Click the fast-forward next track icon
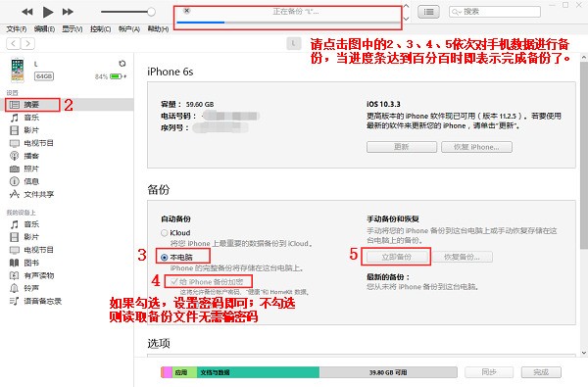Screen dimensions: 588x387 click(x=68, y=12)
